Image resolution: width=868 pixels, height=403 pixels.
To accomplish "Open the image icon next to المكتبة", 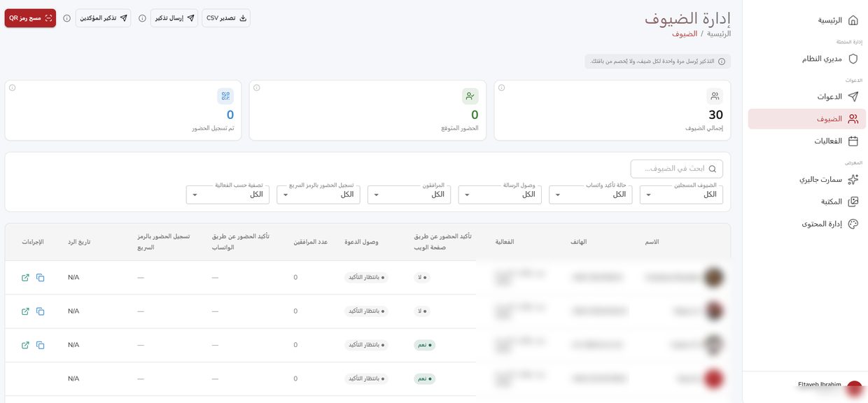I will (853, 201).
